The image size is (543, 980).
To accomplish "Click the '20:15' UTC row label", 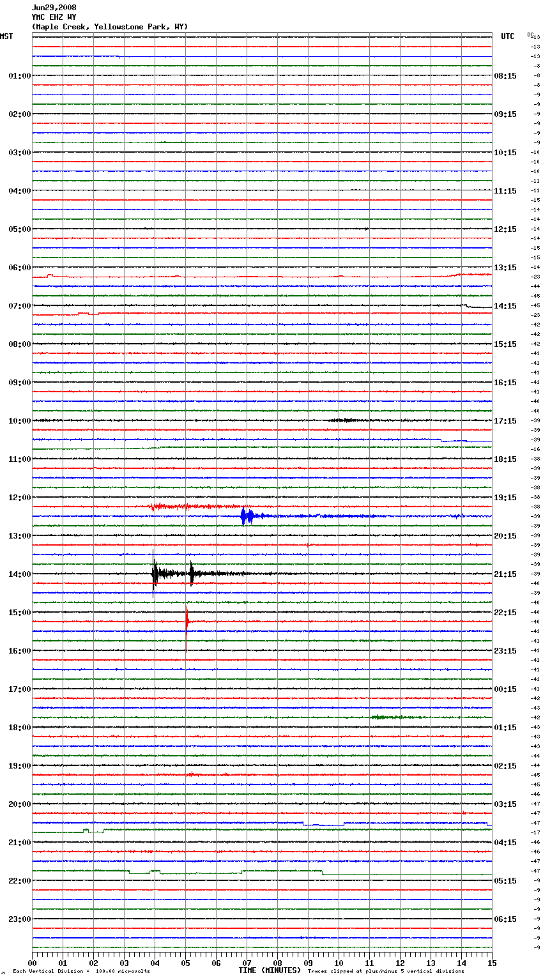I will point(505,536).
